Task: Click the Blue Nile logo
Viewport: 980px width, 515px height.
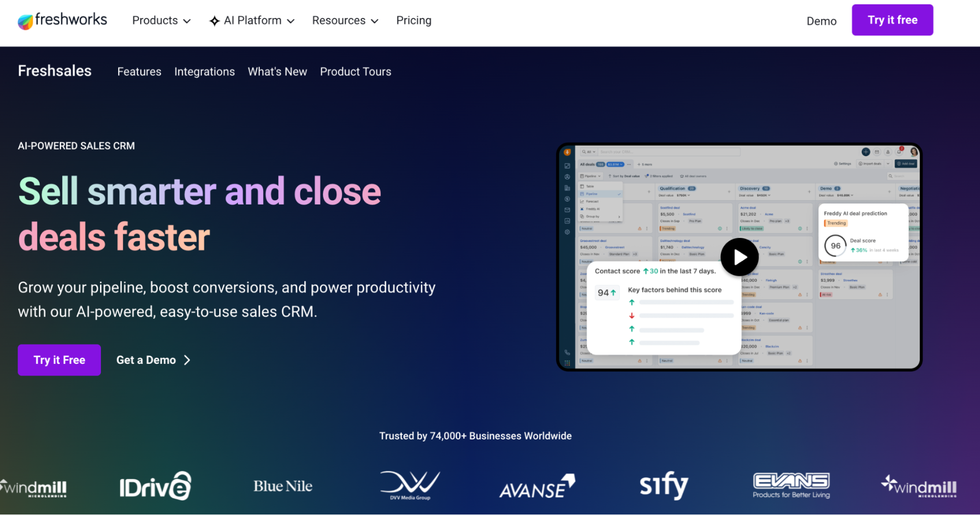Action: [283, 486]
